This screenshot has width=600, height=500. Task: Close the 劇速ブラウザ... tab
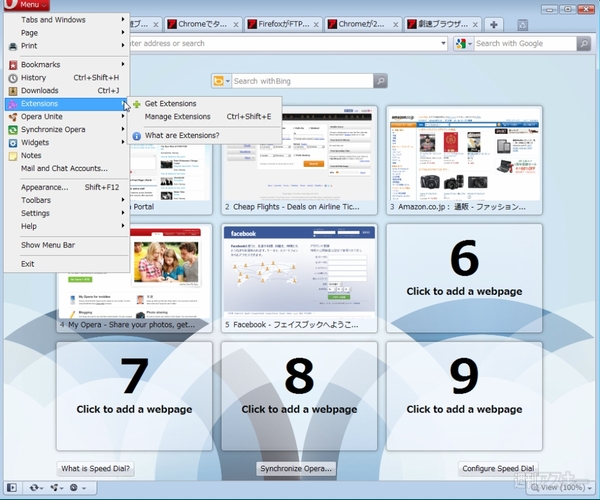coord(475,24)
